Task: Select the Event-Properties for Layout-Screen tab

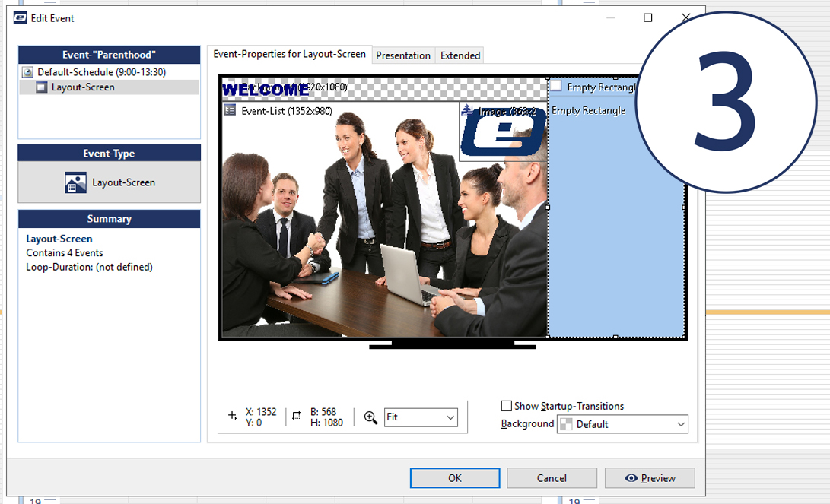Action: pos(290,55)
